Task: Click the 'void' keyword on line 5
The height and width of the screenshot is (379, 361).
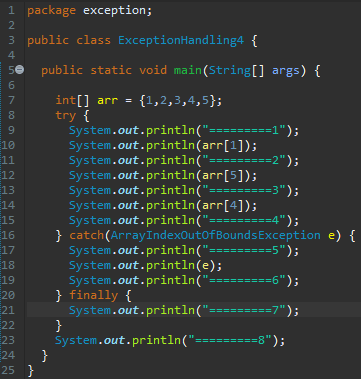Action: [x=153, y=70]
